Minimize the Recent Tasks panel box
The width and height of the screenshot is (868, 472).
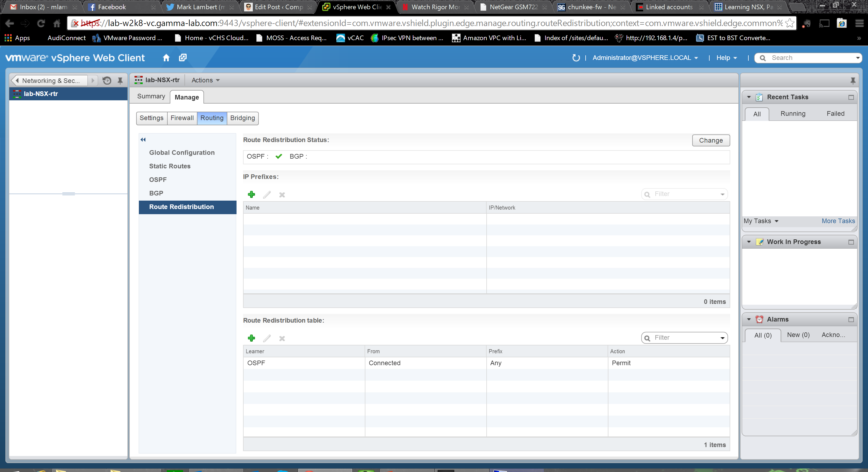[x=851, y=97]
